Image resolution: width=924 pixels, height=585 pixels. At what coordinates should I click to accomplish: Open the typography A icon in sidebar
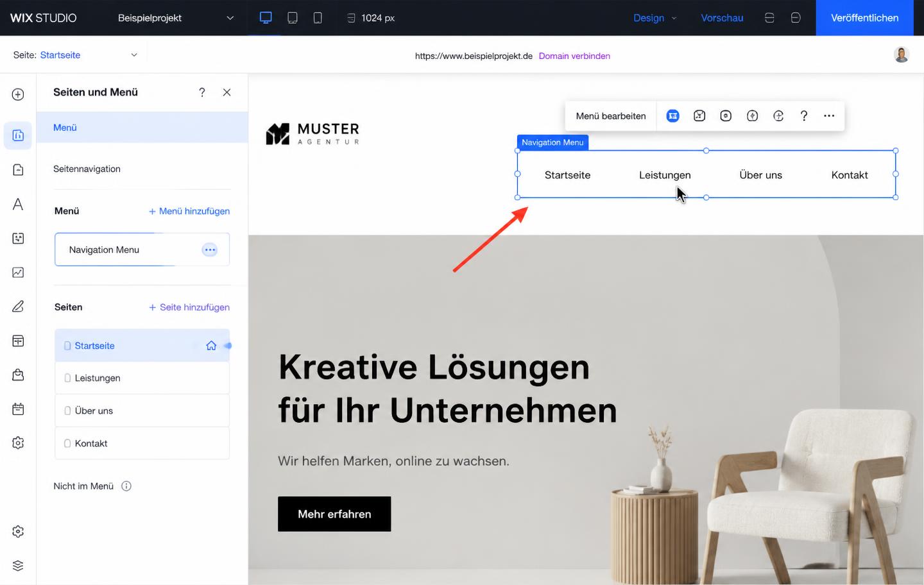pyautogui.click(x=18, y=204)
